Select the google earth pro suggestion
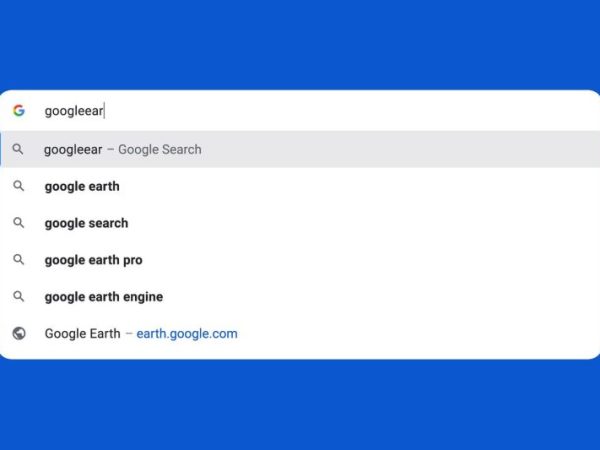The image size is (600, 450). 94,260
